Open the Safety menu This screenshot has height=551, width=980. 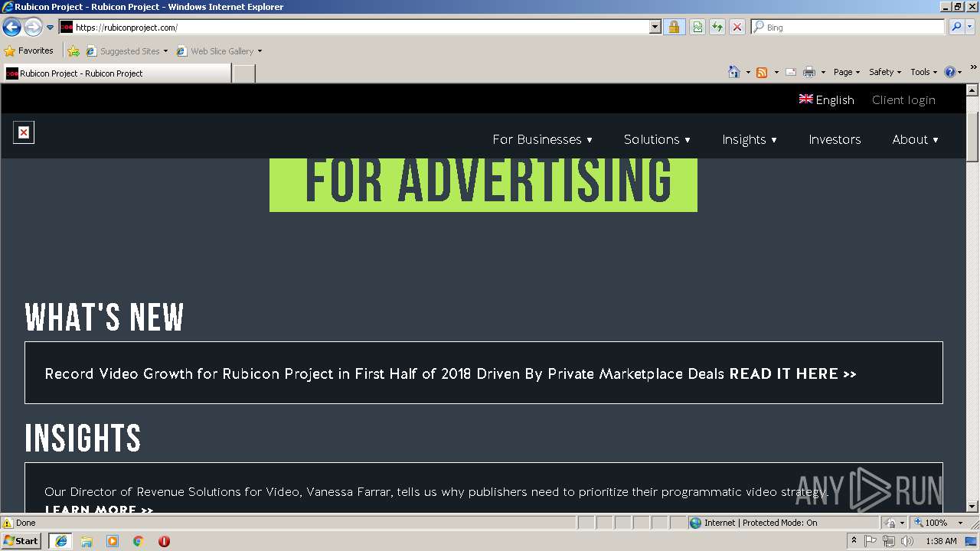click(x=885, y=72)
